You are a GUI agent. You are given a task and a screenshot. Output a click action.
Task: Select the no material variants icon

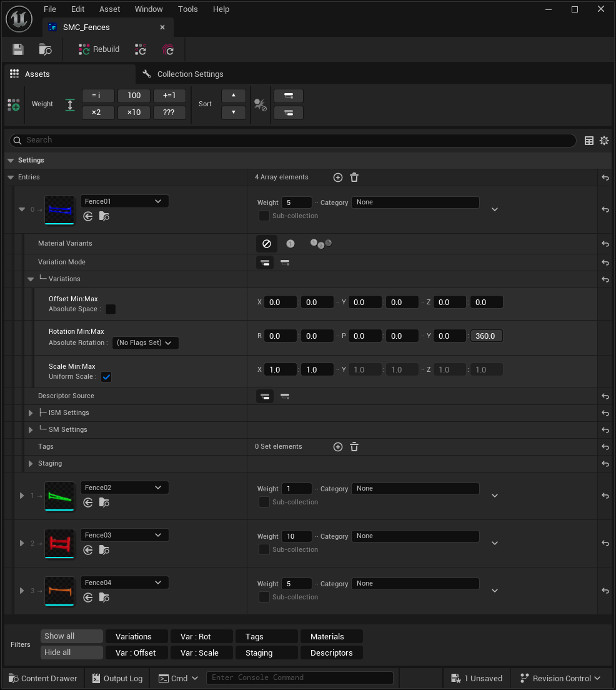(x=266, y=244)
